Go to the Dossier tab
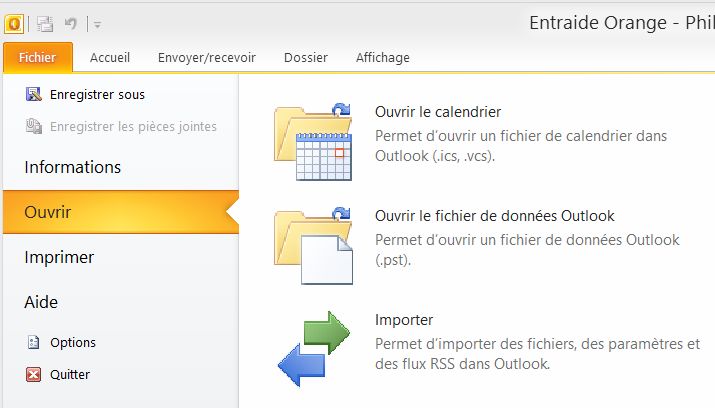This screenshot has height=408, width=715. (305, 58)
